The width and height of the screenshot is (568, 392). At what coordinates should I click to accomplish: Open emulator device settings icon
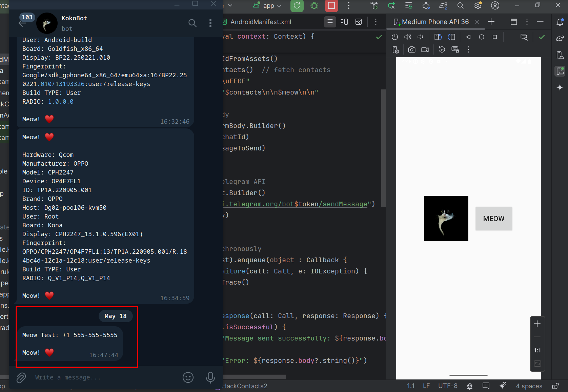coord(395,50)
